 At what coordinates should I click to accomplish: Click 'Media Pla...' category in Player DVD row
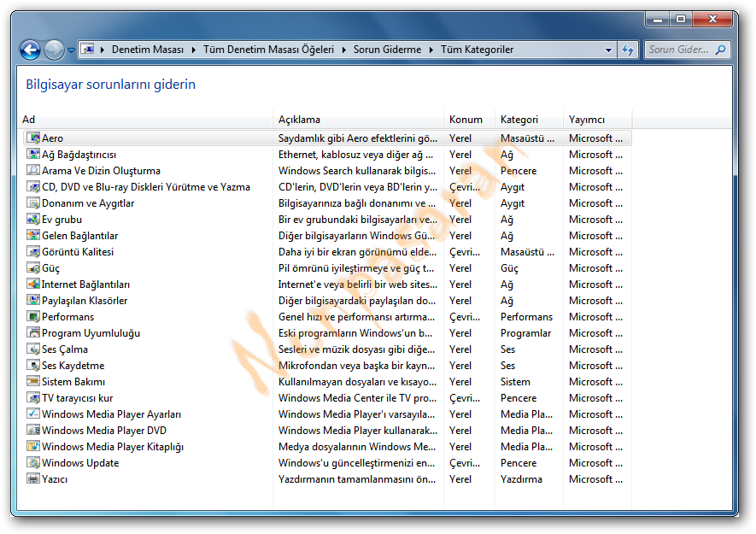tap(526, 431)
